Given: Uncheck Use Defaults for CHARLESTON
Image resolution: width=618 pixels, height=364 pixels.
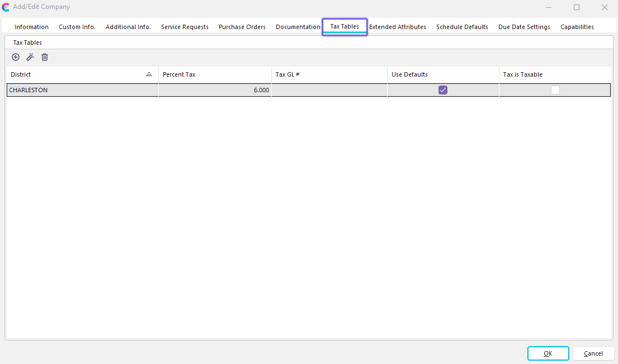Looking at the screenshot, I should [443, 90].
